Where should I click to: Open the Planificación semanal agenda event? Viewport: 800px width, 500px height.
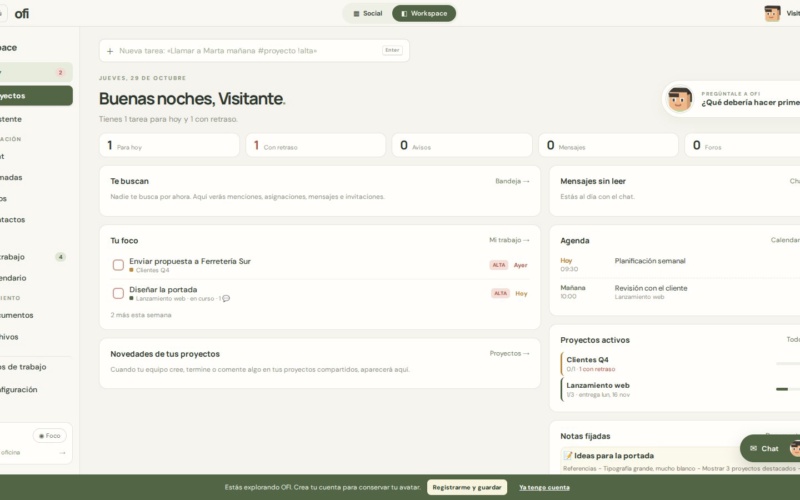680,264
